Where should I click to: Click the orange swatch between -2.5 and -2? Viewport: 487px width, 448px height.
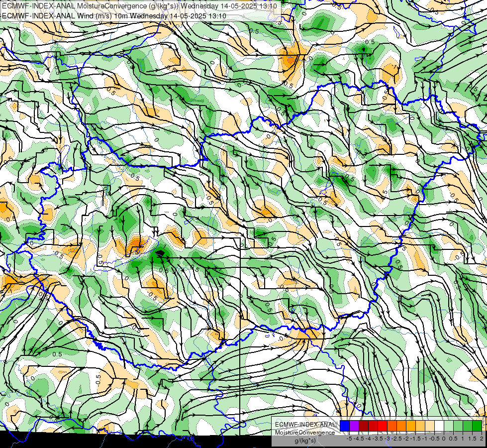click(401, 426)
